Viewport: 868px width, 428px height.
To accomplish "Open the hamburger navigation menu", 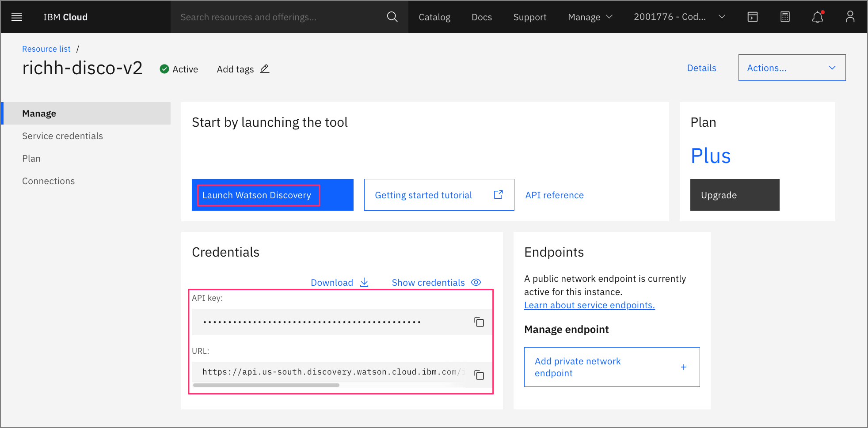I will coord(17,17).
